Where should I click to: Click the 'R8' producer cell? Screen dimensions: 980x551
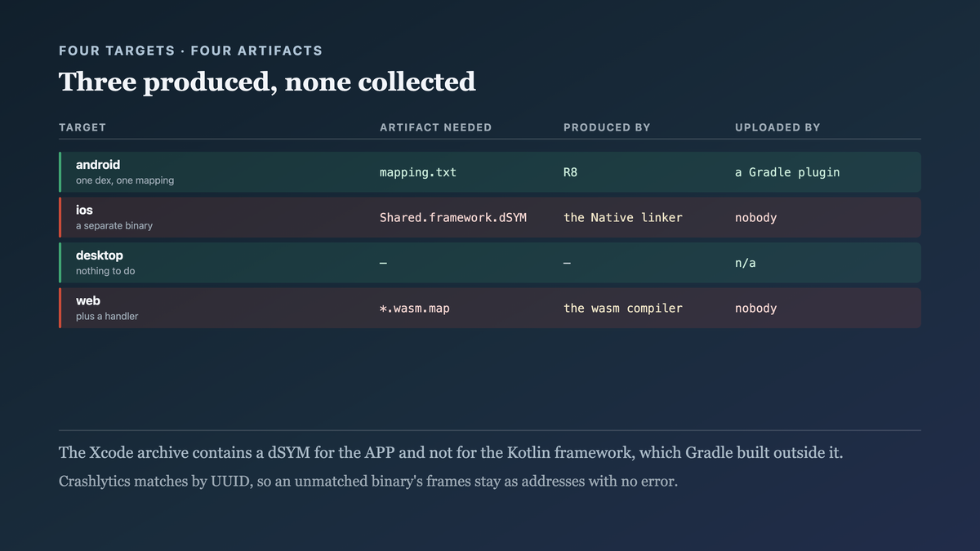pos(570,172)
